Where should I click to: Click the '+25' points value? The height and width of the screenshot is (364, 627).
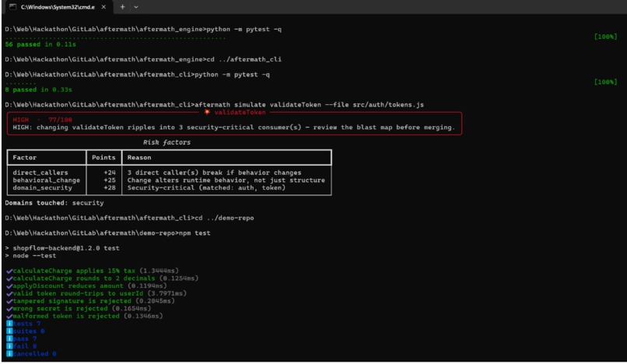[110, 180]
